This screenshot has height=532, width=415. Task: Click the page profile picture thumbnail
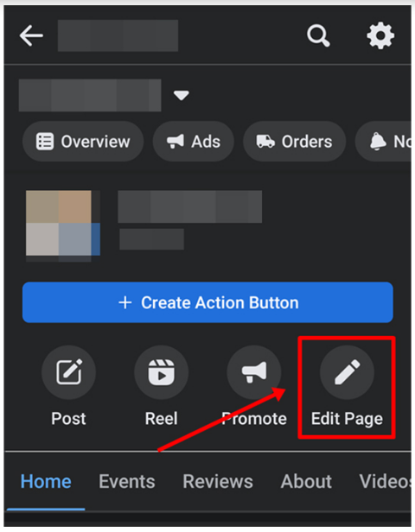63,225
